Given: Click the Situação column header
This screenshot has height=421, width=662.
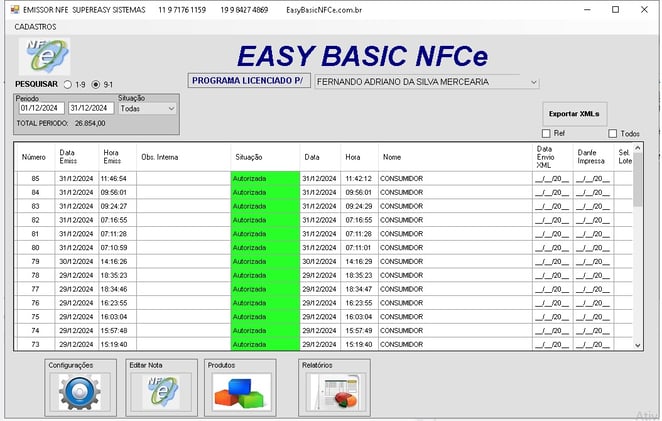Looking at the screenshot, I should click(x=265, y=157).
